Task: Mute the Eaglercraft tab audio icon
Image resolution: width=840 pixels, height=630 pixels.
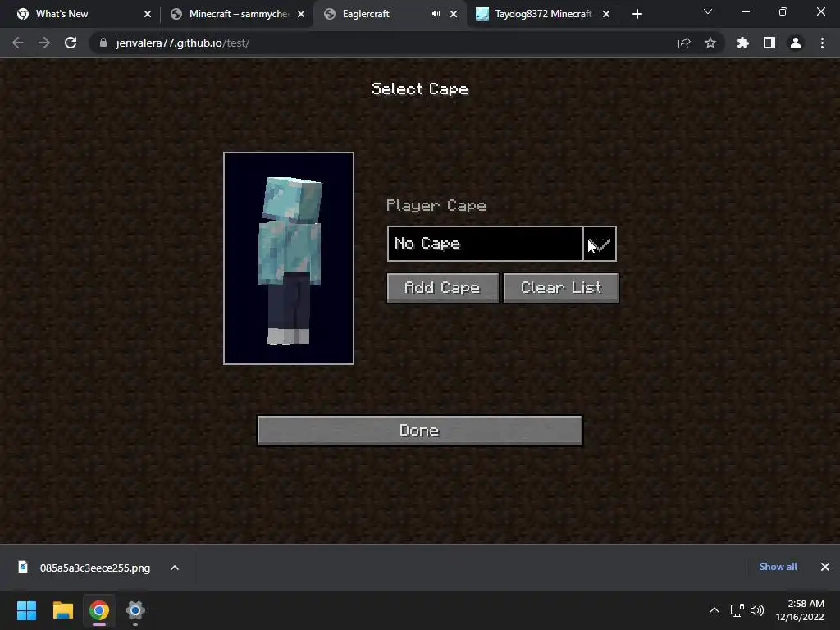Action: click(x=436, y=14)
